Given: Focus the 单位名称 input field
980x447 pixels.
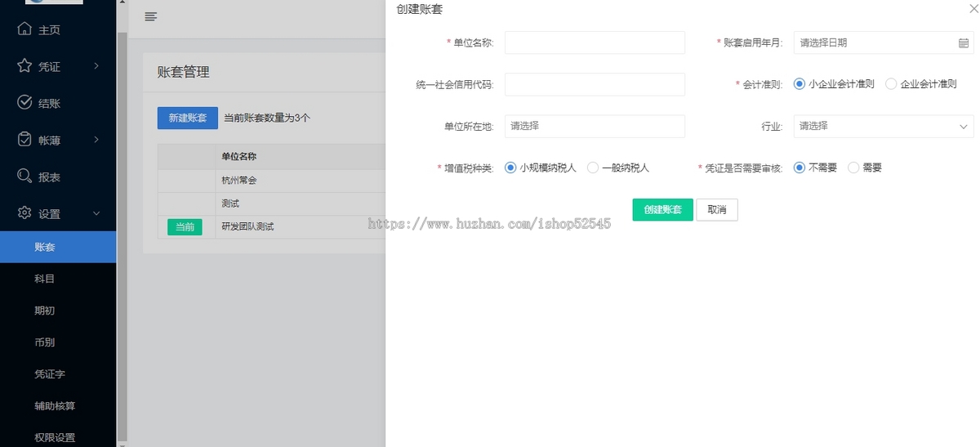Looking at the screenshot, I should tap(595, 42).
